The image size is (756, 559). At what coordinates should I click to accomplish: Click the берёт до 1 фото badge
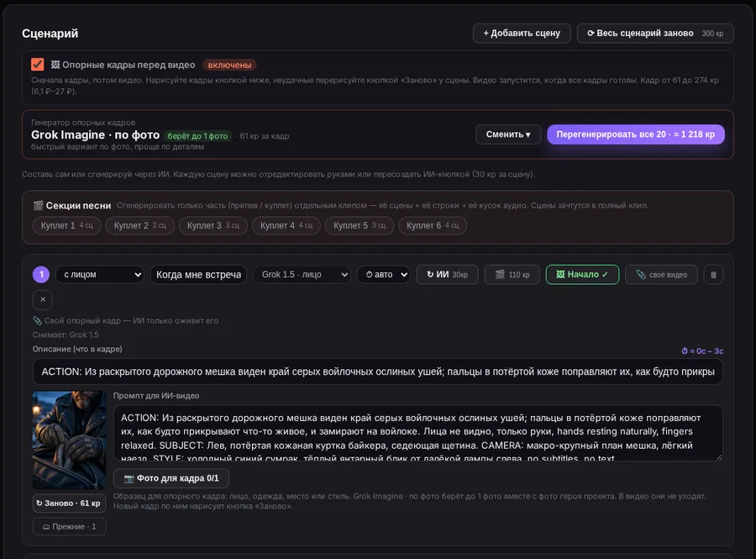click(x=197, y=136)
